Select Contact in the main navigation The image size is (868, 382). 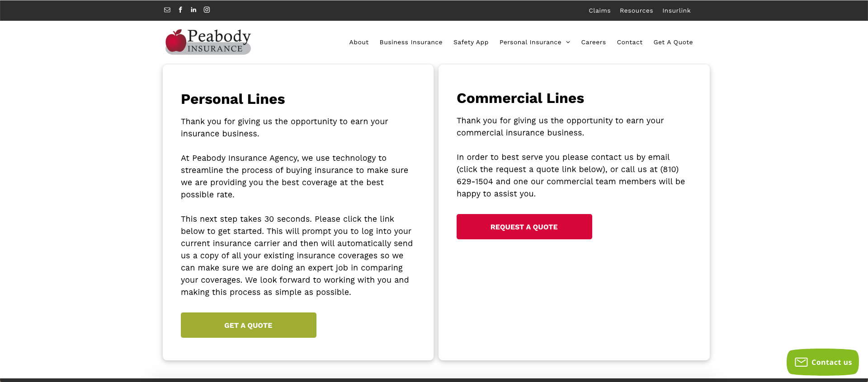[629, 42]
